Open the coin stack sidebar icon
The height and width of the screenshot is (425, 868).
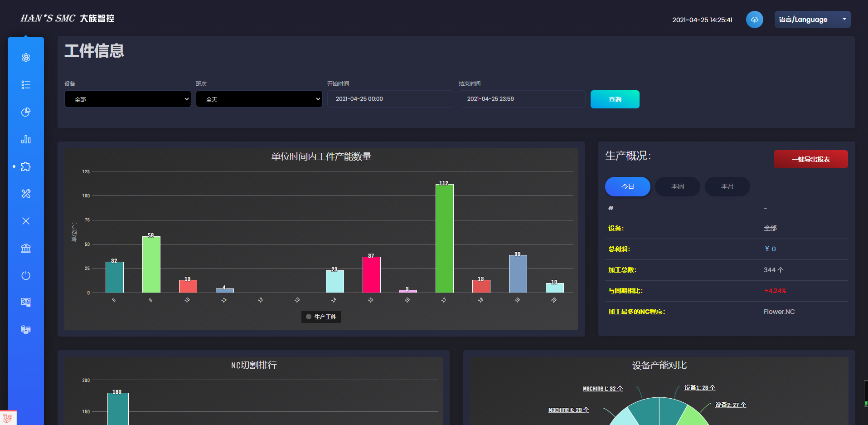coord(26,330)
